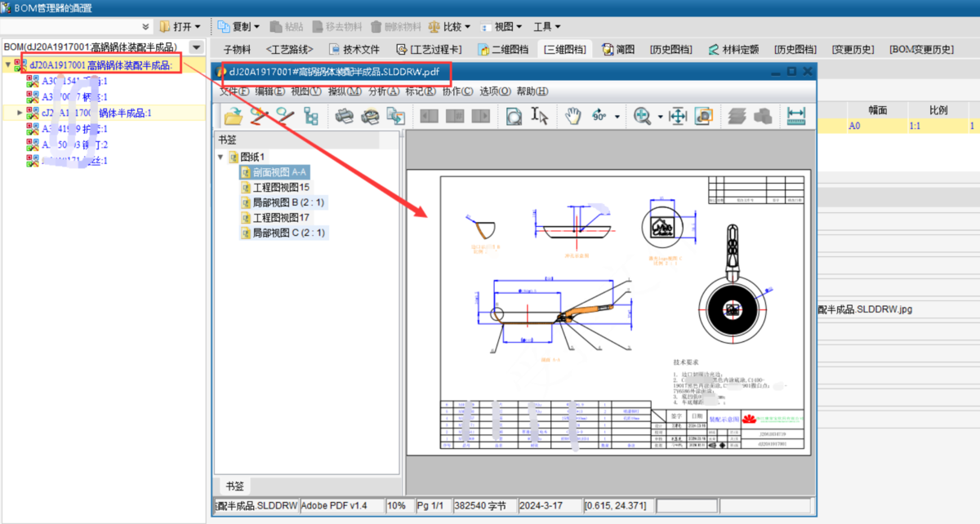Viewport: 980px width, 524px height.
Task: Open the 材料定额 tab
Action: [737, 49]
